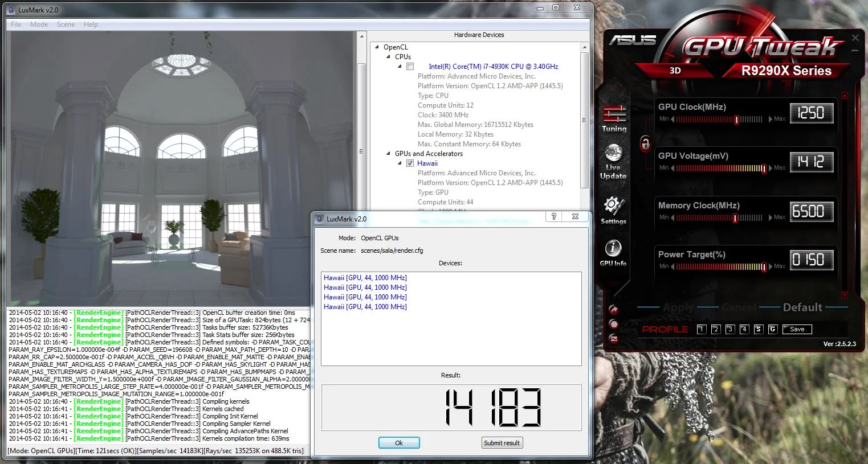Open the Help menu in LuxMark
Viewport: 868px width, 464px height.
point(91,24)
